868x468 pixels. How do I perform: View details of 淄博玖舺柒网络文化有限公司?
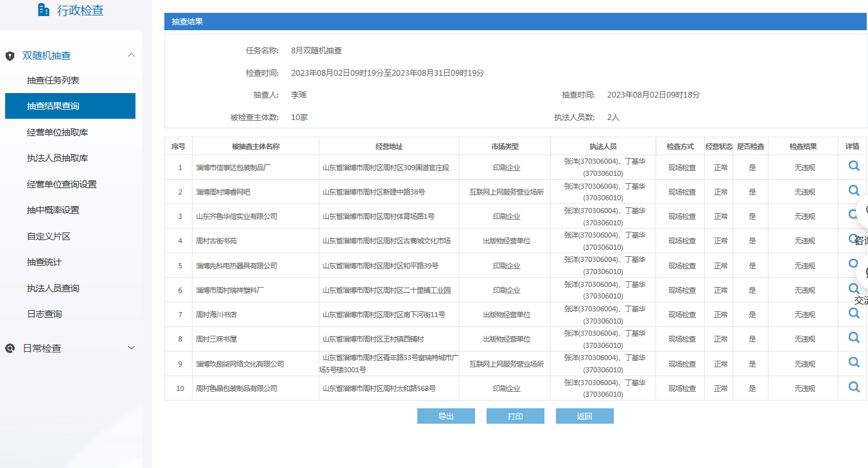(x=853, y=362)
